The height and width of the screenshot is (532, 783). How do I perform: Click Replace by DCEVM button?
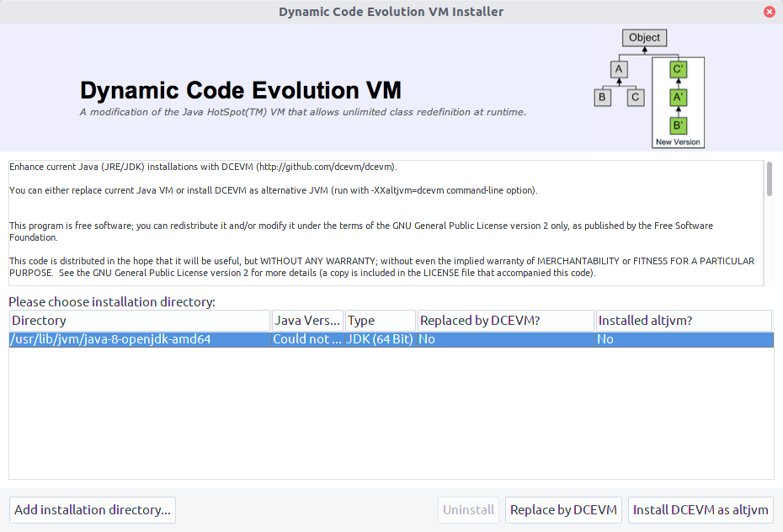(563, 510)
